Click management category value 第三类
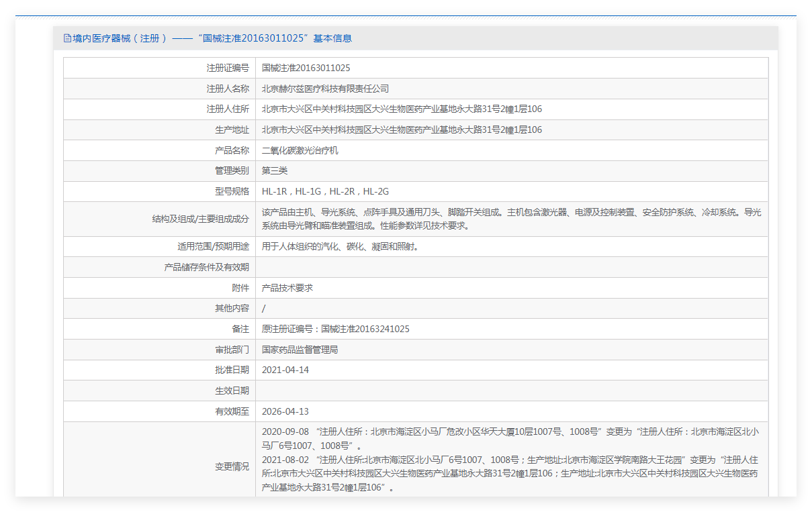 coord(275,170)
